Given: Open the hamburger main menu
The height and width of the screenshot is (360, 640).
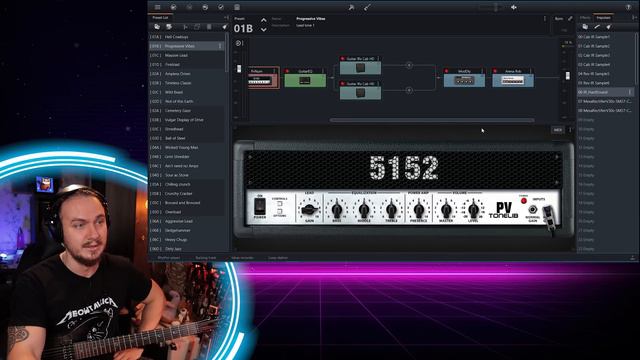Looking at the screenshot, I should point(158,7).
